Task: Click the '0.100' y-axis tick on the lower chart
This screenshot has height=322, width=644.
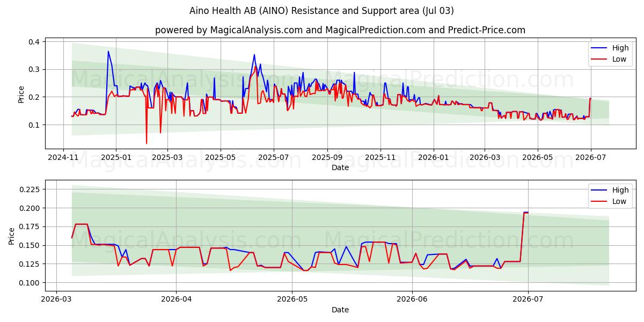Action: click(x=30, y=283)
